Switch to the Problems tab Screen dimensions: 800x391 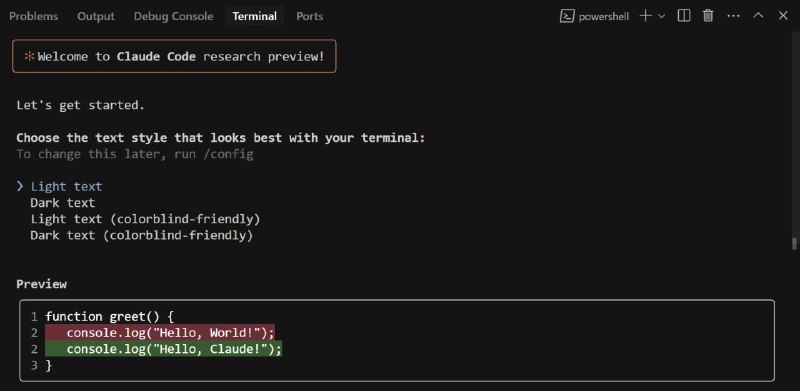click(x=34, y=16)
